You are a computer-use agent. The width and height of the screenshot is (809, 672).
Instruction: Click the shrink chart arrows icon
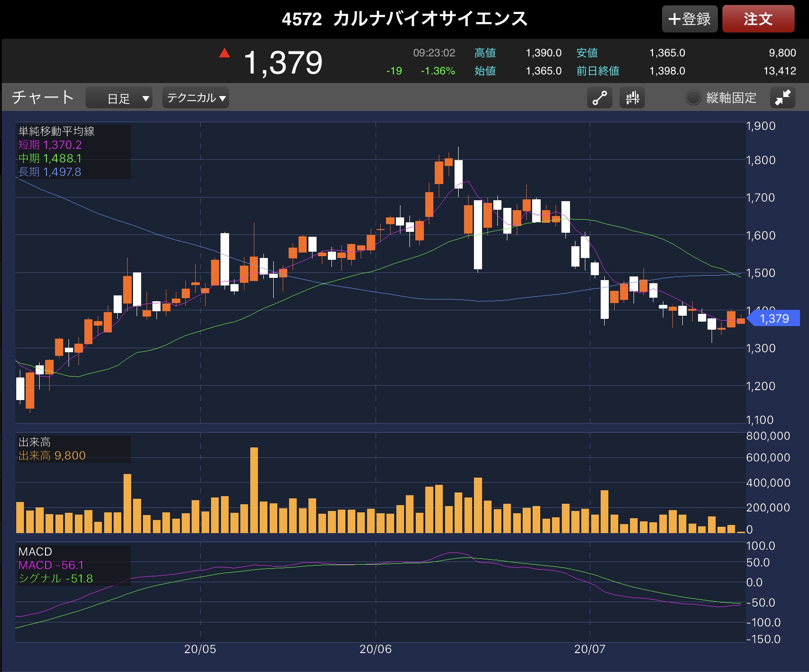[x=782, y=98]
